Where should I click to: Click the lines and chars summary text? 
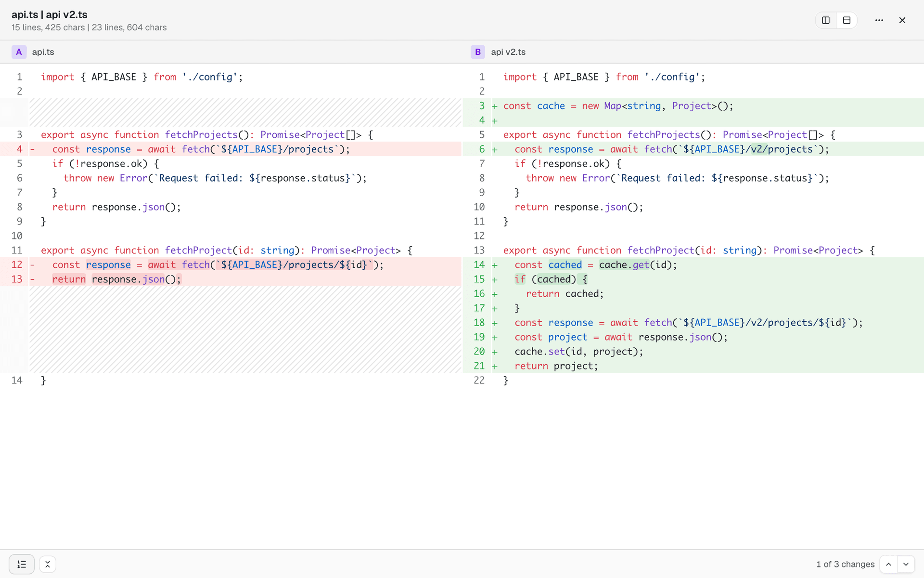coord(89,27)
